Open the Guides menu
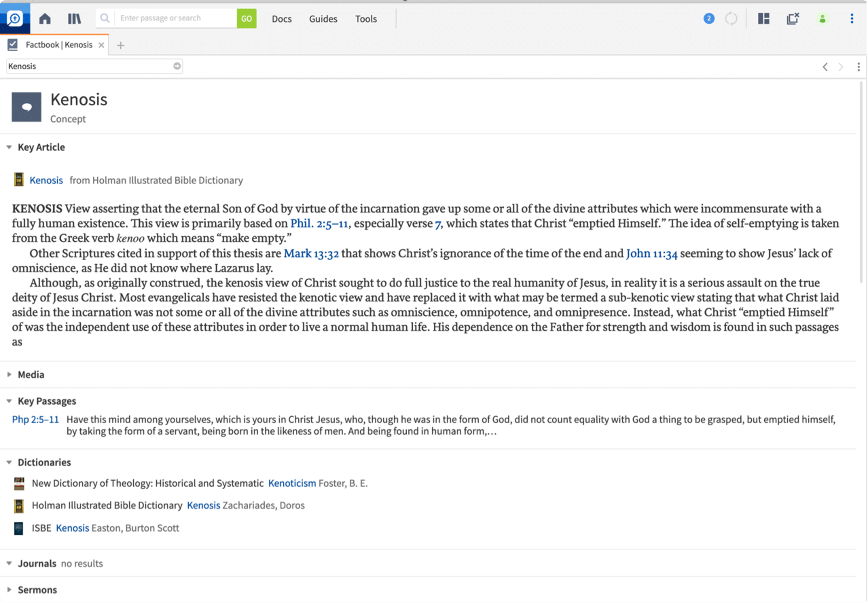868x603 pixels. [323, 19]
